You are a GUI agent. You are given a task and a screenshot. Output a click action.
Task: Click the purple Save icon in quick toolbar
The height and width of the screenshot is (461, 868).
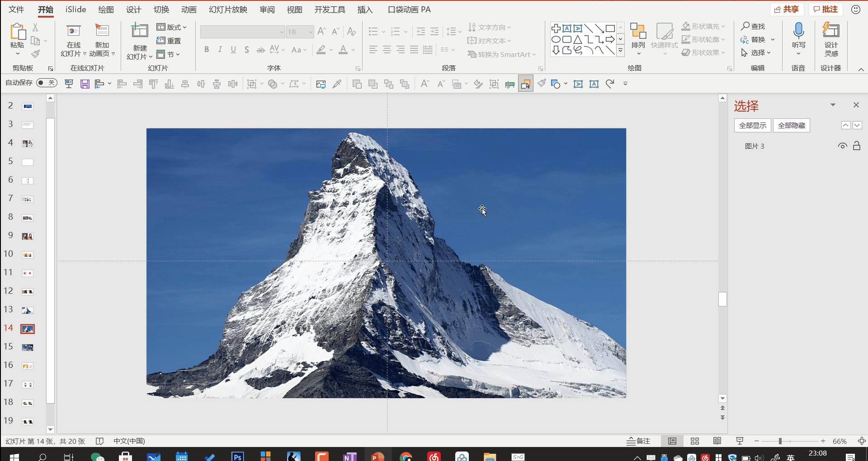tap(85, 84)
